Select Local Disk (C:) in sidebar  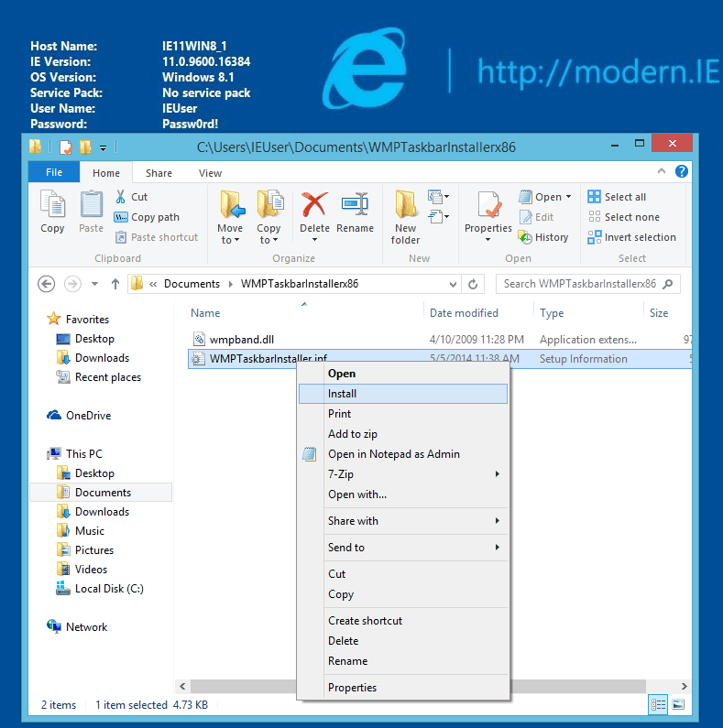pyautogui.click(x=100, y=589)
